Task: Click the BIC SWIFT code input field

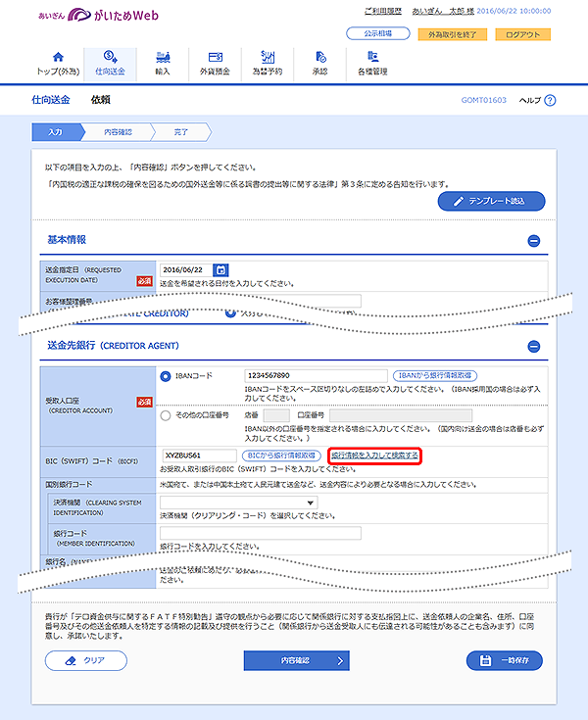Action: [199, 456]
